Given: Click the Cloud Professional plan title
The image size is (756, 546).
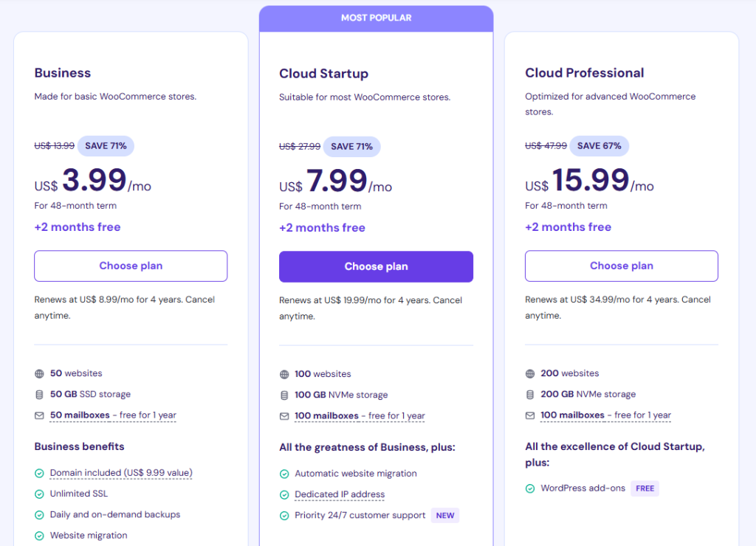Looking at the screenshot, I should coord(585,73).
